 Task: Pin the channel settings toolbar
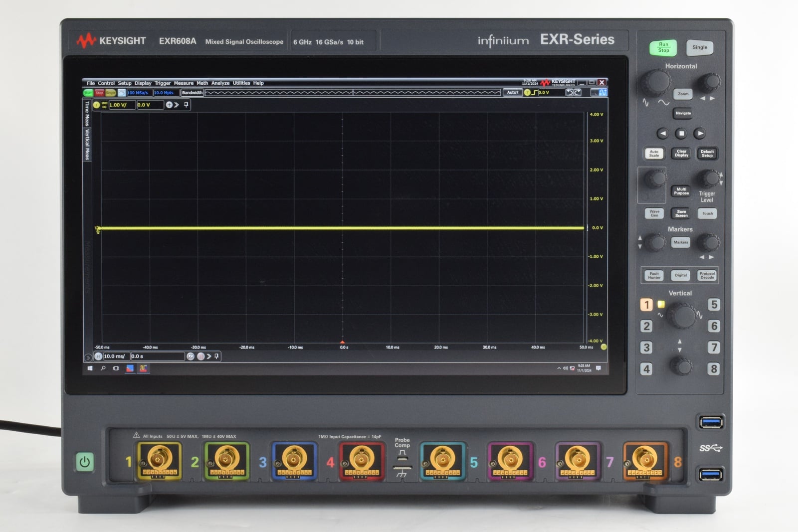pos(186,105)
